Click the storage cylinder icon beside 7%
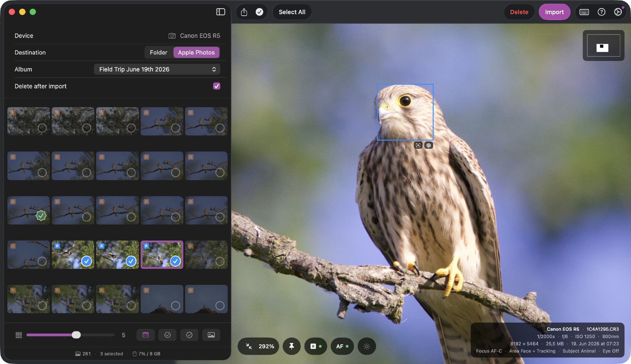Screen dimensions: 631x364 pos(135,354)
